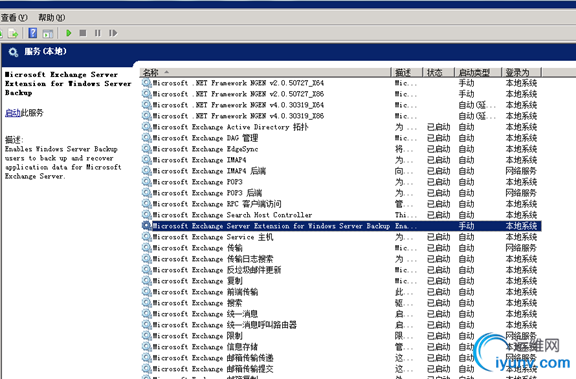Click 本地系统 logon of Search Host Controller row
576x379 pixels.
pyautogui.click(x=521, y=215)
